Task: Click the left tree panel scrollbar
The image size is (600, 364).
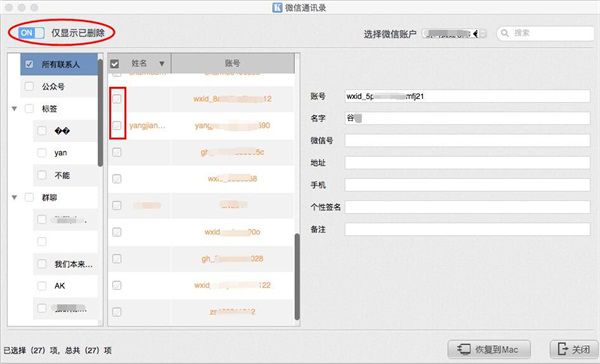Action: point(100,113)
